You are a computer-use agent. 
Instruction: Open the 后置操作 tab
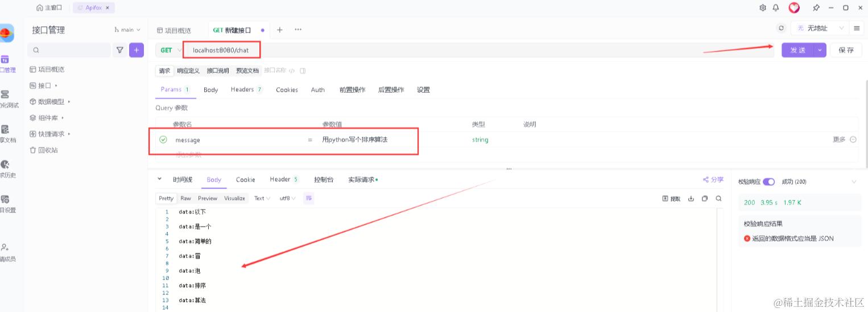click(391, 90)
